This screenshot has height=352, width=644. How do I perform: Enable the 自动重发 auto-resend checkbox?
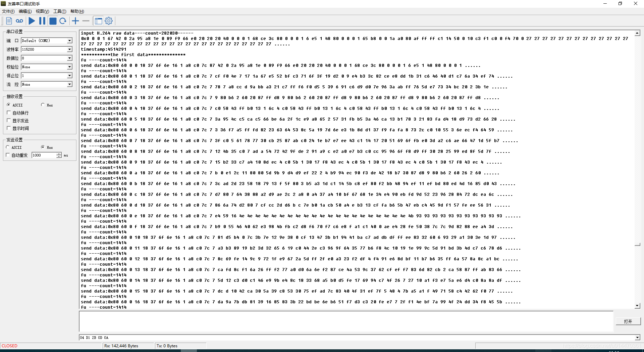[x=8, y=155]
